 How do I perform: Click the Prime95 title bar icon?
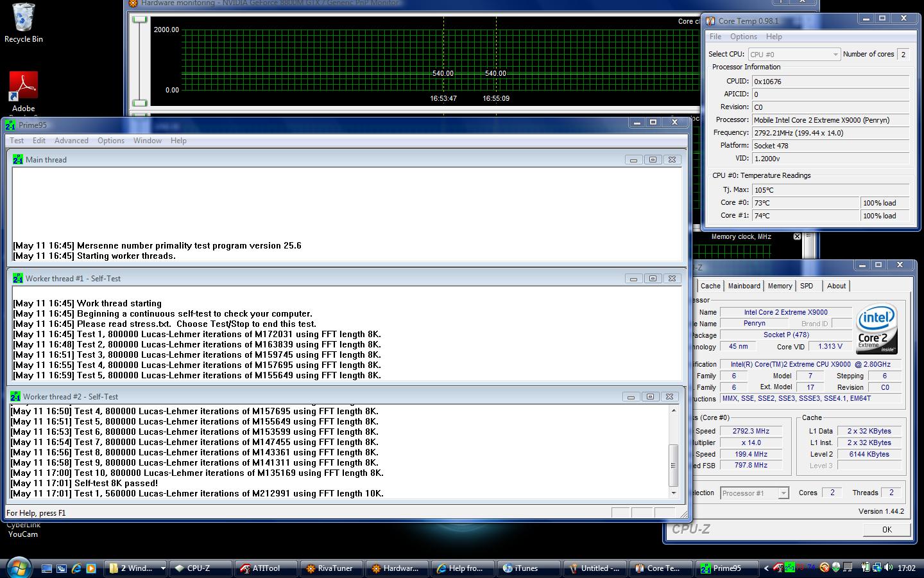10,125
